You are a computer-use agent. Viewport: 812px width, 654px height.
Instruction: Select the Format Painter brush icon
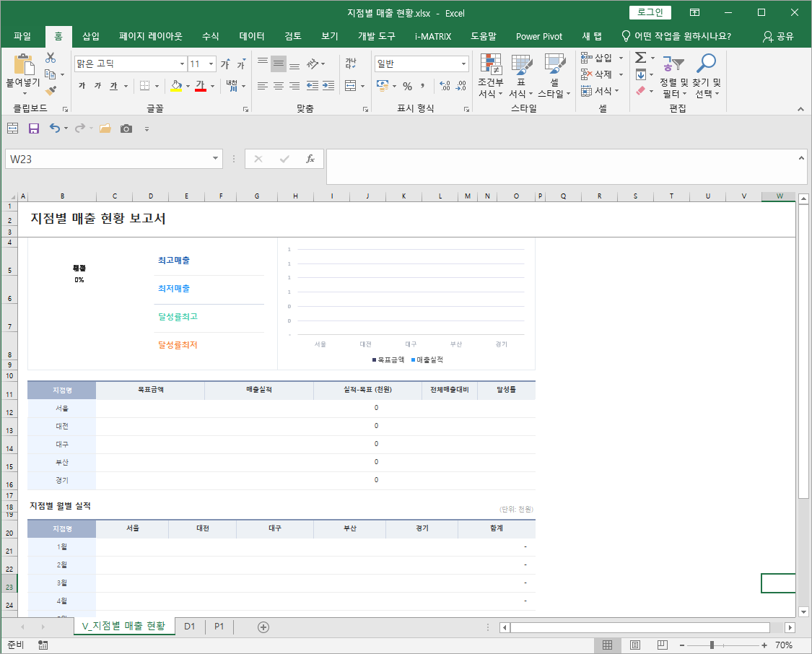click(x=51, y=91)
